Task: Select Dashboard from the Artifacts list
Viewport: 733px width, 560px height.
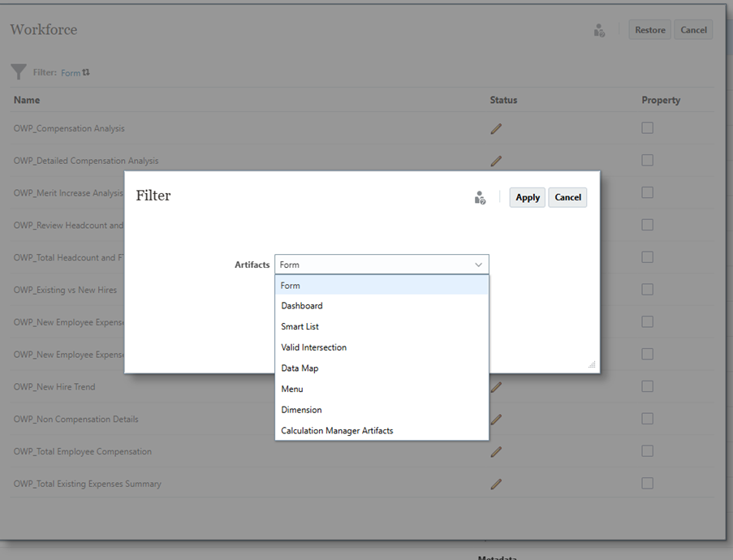Action: [x=302, y=306]
